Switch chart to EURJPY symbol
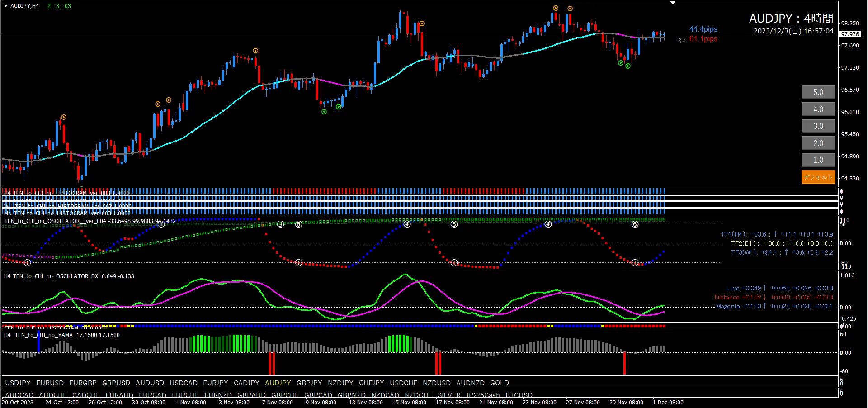Screen dimensions: 868x408 (x=216, y=383)
